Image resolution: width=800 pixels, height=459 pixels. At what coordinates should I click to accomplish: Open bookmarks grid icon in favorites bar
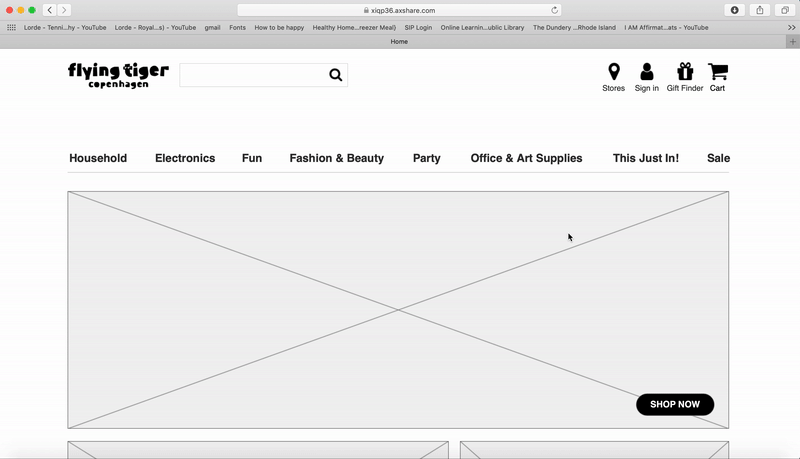point(11,28)
